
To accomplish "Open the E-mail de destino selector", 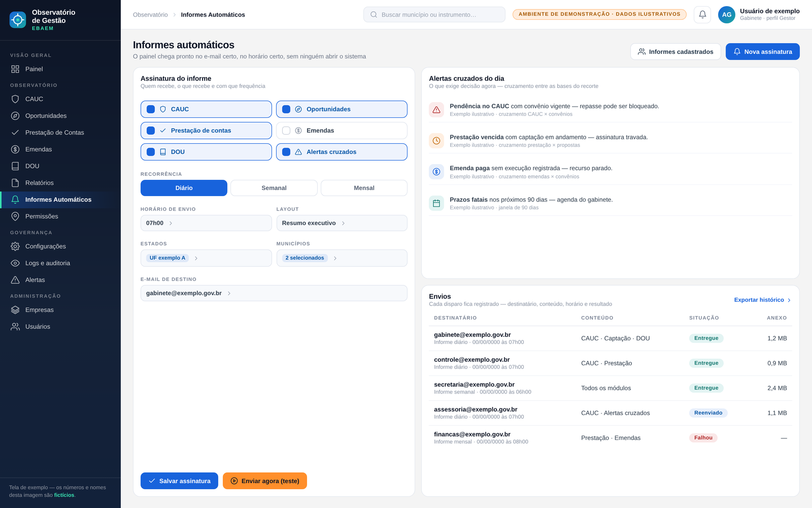I will [x=274, y=293].
